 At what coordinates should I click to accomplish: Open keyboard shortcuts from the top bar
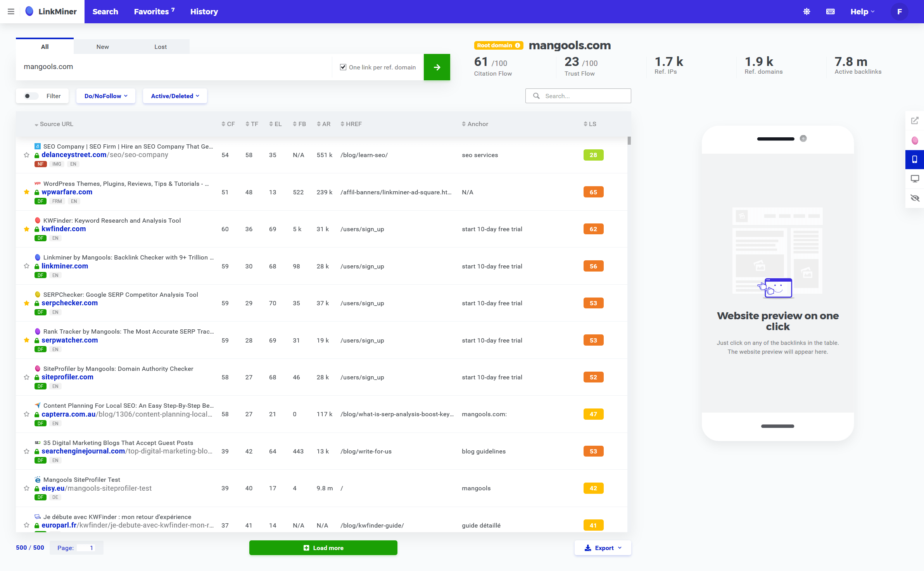[x=830, y=11]
